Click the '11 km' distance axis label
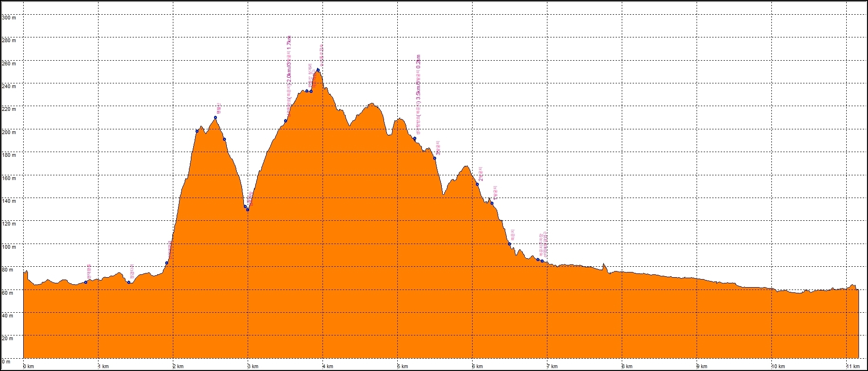 click(852, 366)
